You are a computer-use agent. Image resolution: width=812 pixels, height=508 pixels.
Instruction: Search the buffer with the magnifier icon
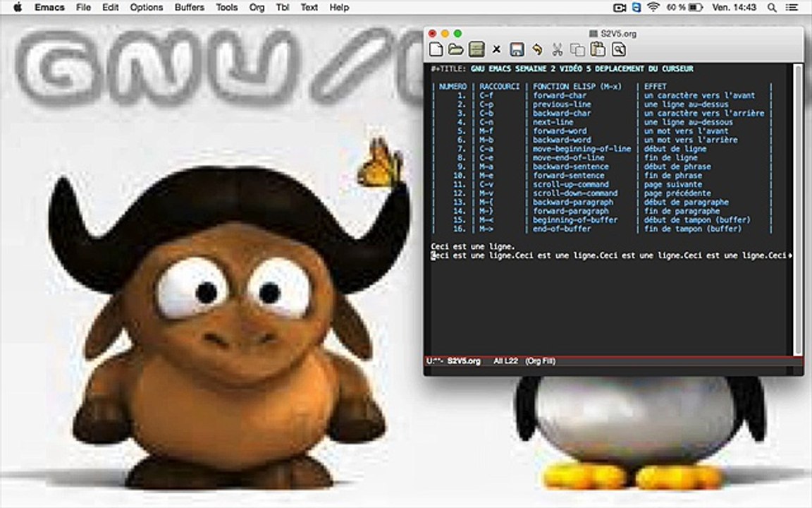pyautogui.click(x=618, y=49)
